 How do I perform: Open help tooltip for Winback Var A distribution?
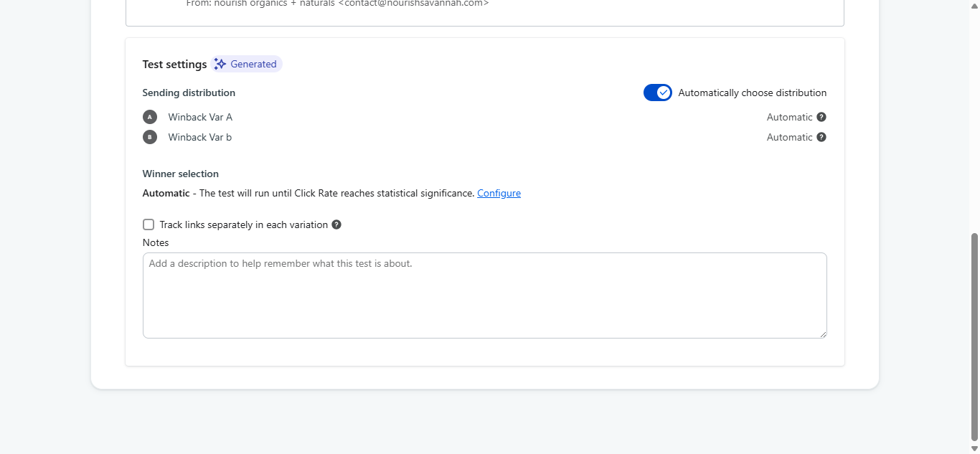point(821,117)
